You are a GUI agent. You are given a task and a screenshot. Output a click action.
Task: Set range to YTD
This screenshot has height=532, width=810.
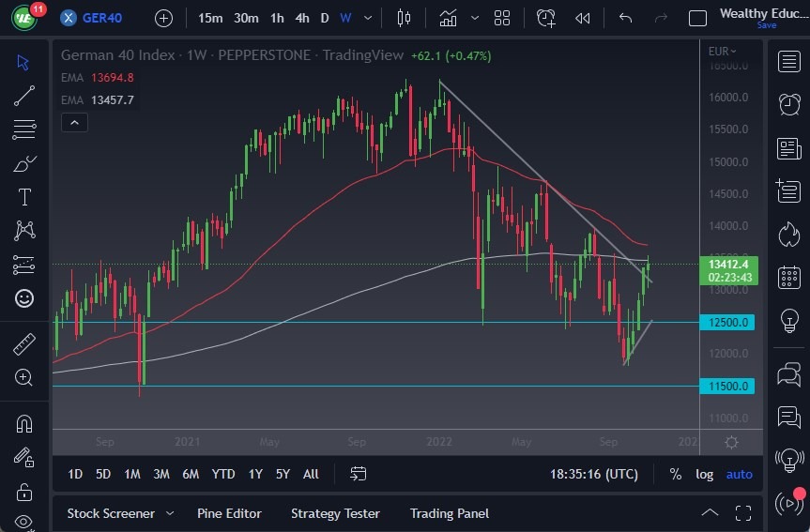tap(223, 474)
